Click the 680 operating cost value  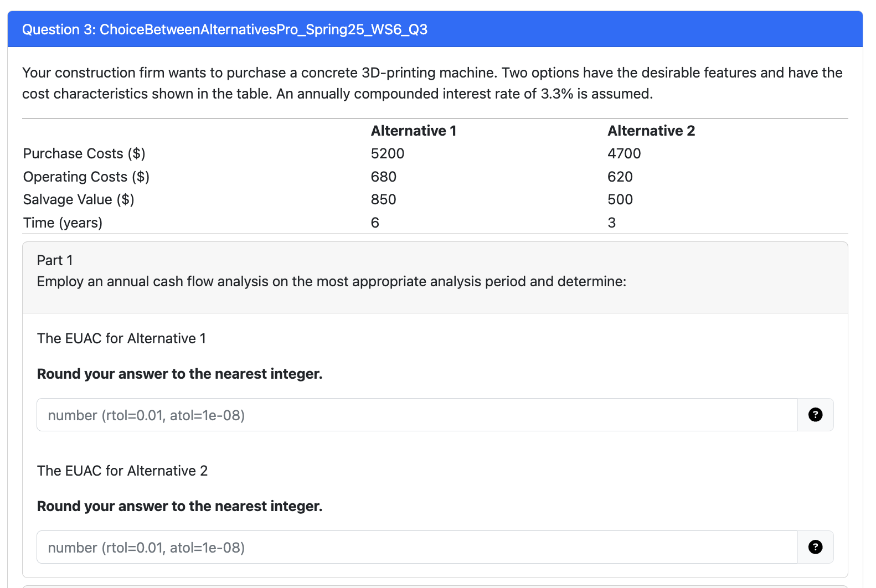point(384,177)
